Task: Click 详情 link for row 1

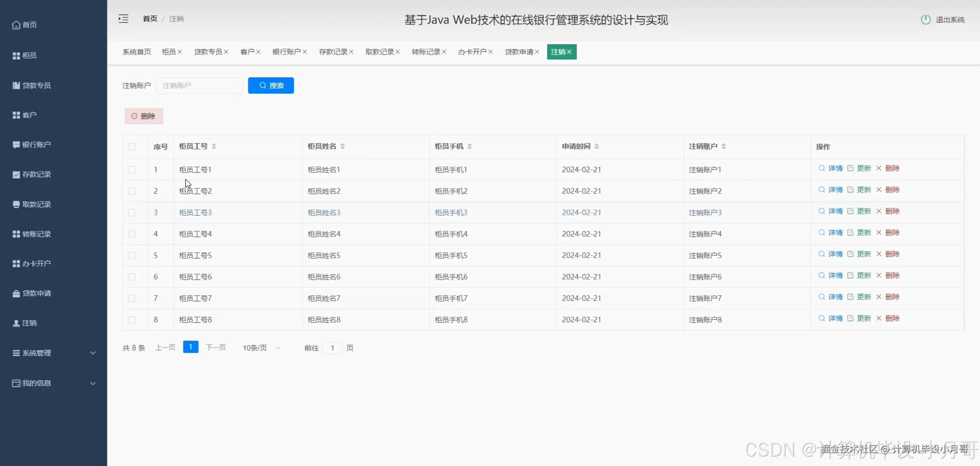Action: (835, 168)
